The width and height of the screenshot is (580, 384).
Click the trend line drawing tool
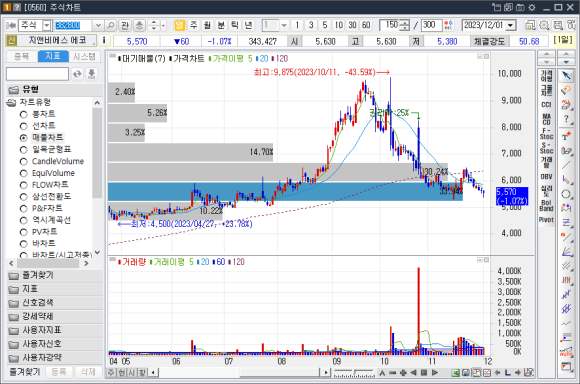[x=566, y=165]
